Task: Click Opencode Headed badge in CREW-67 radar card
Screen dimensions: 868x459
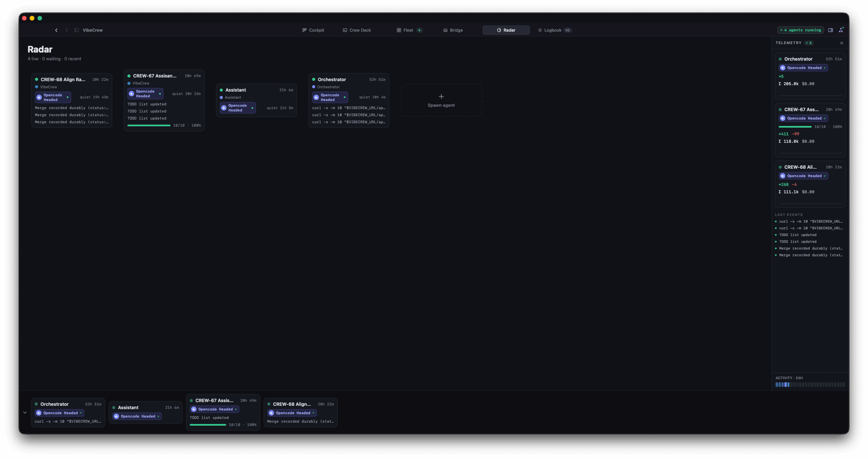Action: pos(145,94)
